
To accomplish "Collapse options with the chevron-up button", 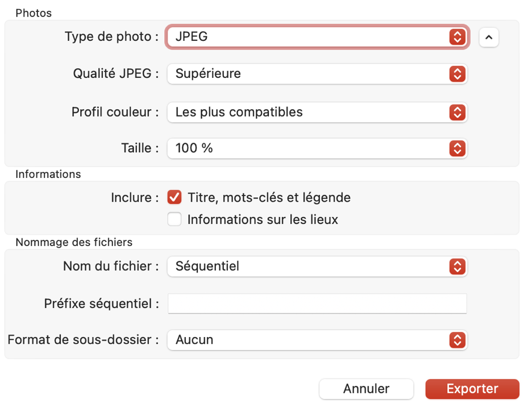I will tap(489, 38).
